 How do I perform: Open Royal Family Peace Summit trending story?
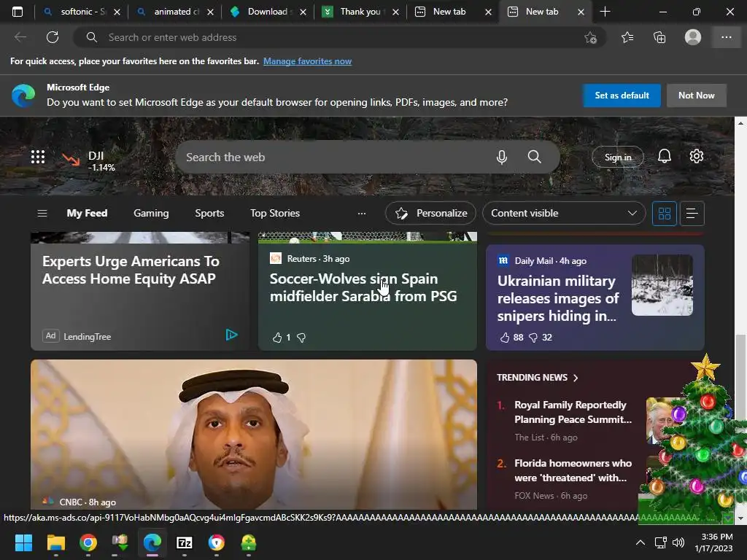pyautogui.click(x=573, y=412)
